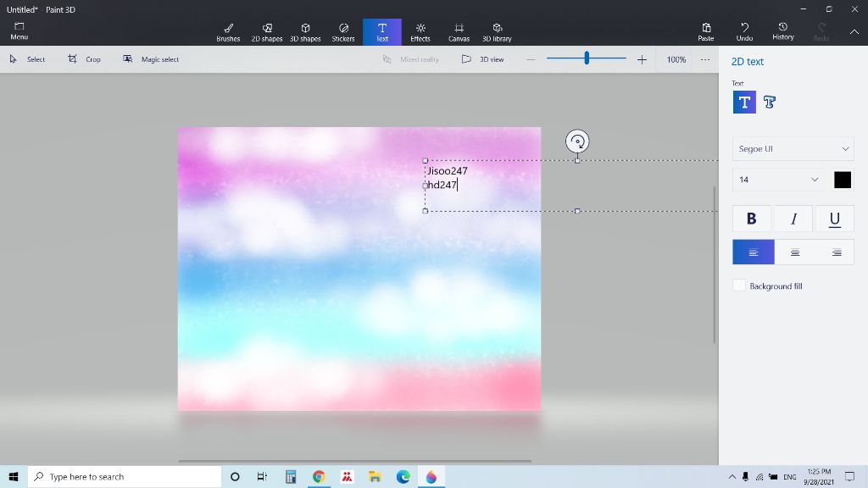Activate Magic select
The width and height of the screenshot is (868, 488).
coord(151,59)
